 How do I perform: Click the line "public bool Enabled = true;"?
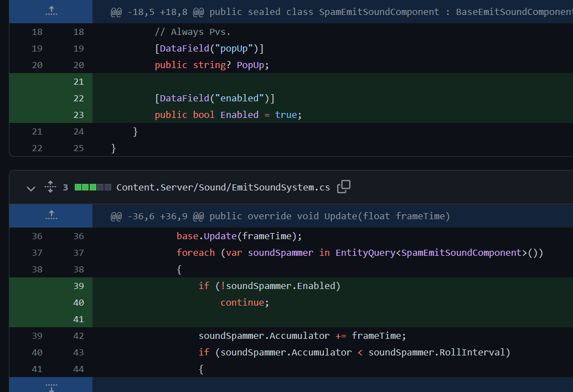pos(228,115)
